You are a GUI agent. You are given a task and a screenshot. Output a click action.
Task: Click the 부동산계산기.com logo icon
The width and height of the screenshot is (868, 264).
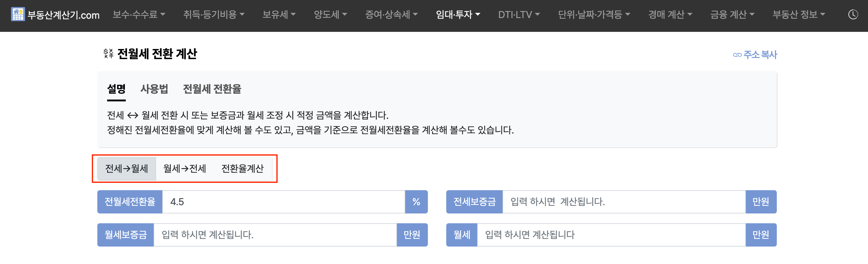coord(18,14)
